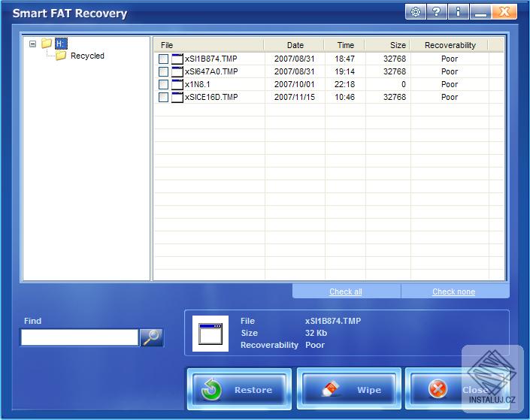530x420 pixels.
Task: Click the Close button with red X
Action: point(457,390)
